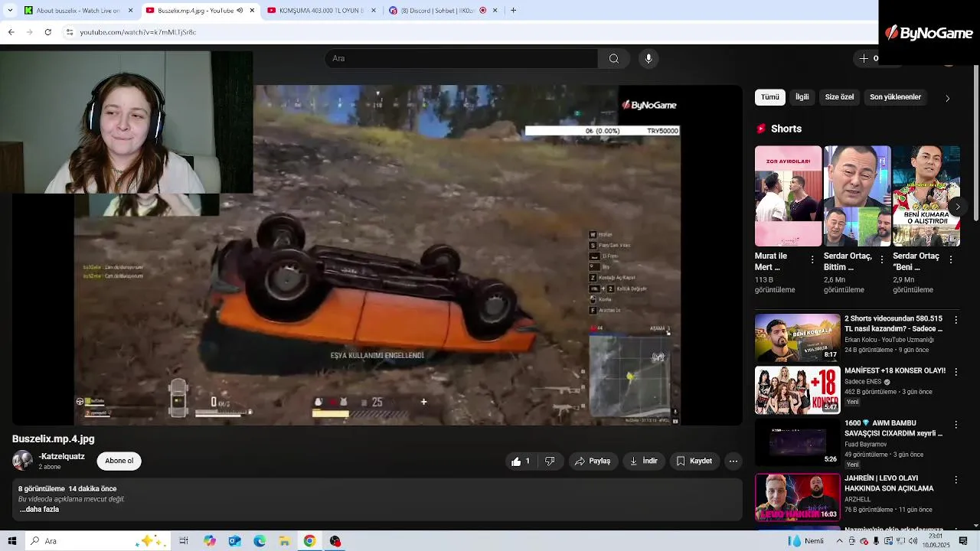Reload the current page
This screenshot has height=551, width=980.
47,32
